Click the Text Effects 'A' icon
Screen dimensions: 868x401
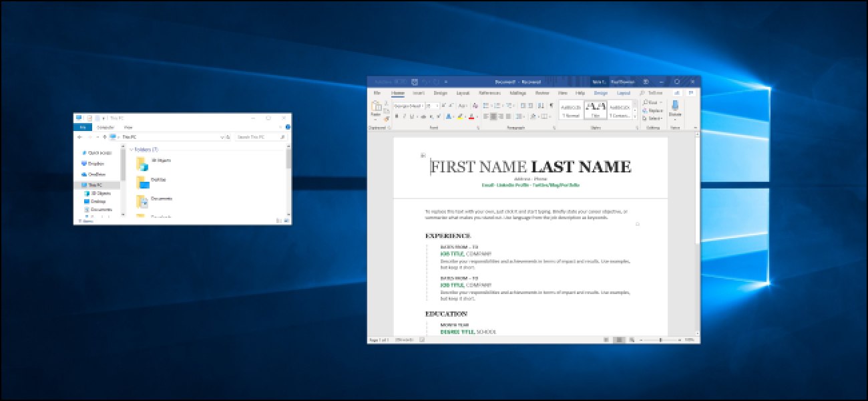tap(449, 116)
